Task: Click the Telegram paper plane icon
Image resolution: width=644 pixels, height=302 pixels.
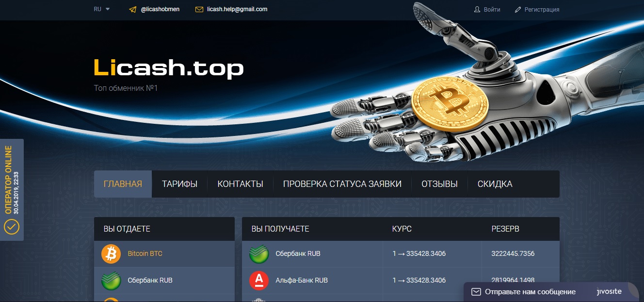Action: pyautogui.click(x=133, y=9)
